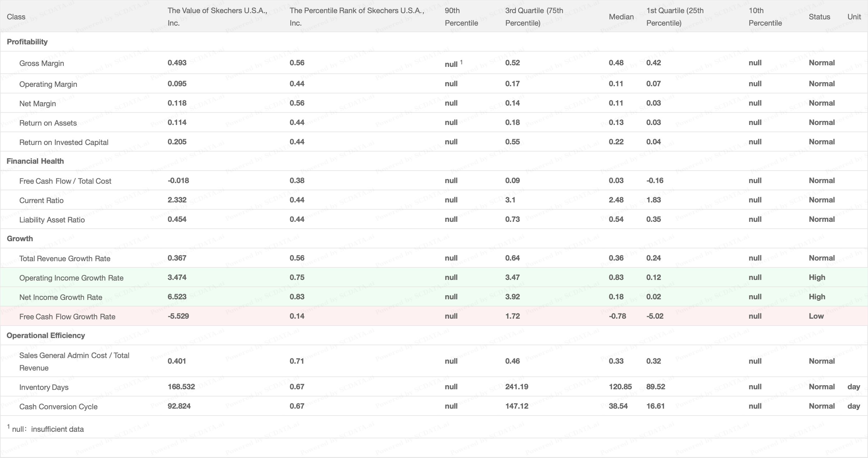Click percentile rank 0.14 in Free Cash Flow Growth row
The width and height of the screenshot is (868, 458).
tap(297, 316)
